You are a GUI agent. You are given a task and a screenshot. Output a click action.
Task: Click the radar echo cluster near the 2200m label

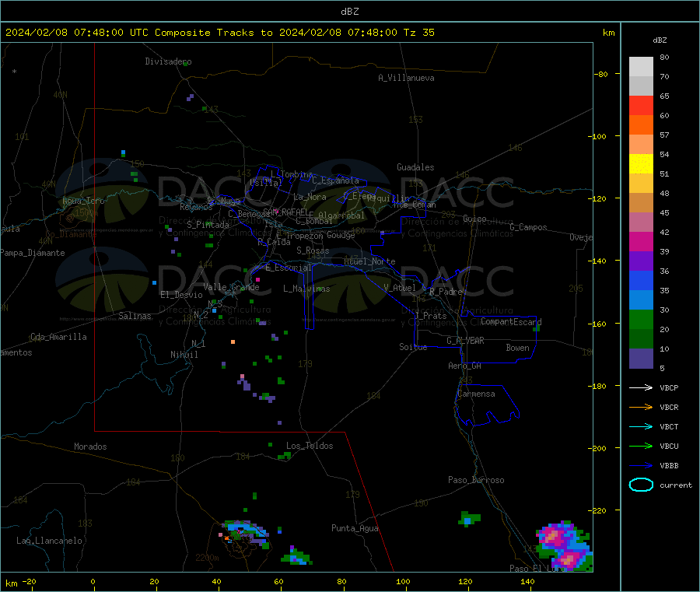point(245,533)
